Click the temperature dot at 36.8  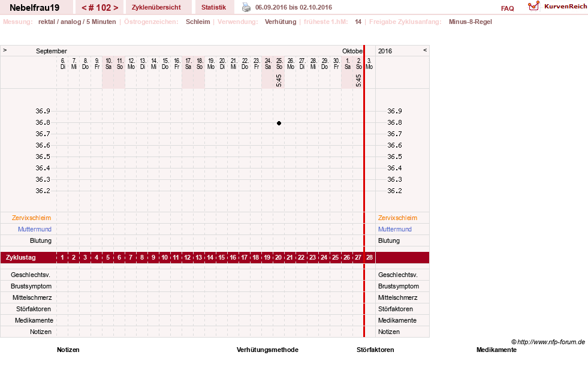click(279, 123)
